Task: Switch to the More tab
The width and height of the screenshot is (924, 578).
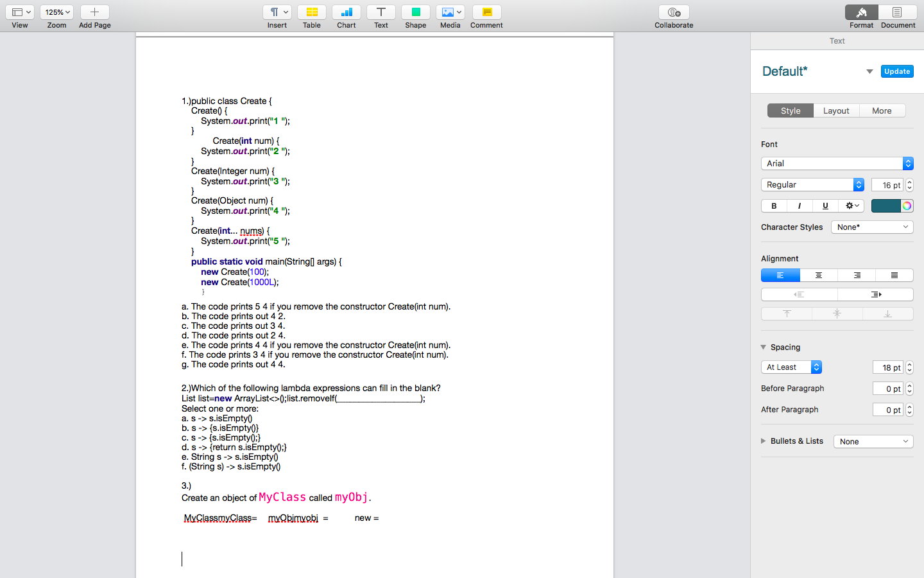Action: 882,110
